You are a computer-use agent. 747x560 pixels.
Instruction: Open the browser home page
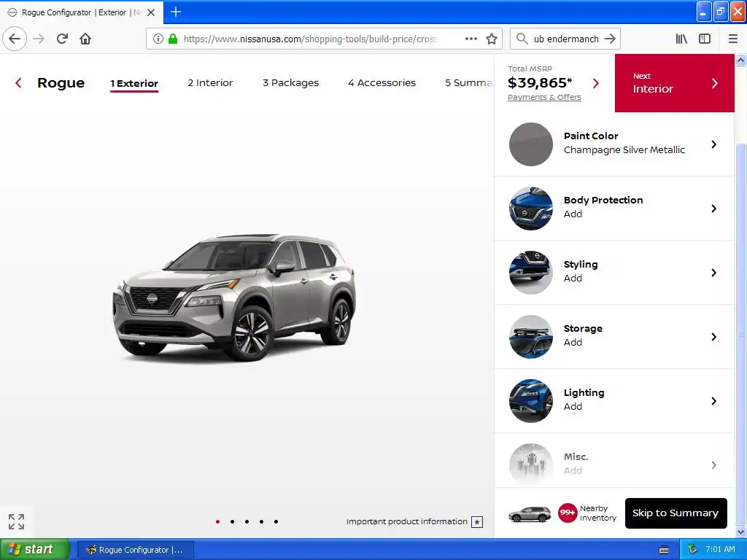(x=85, y=39)
